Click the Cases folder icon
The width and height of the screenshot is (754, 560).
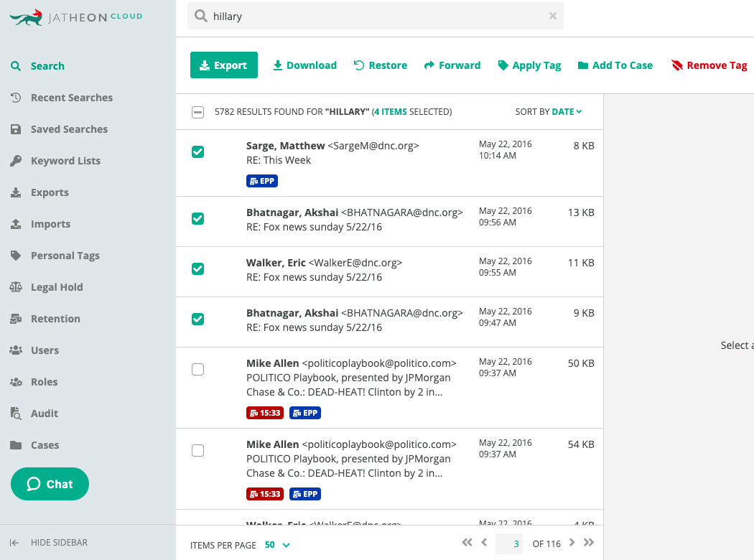[x=16, y=445]
